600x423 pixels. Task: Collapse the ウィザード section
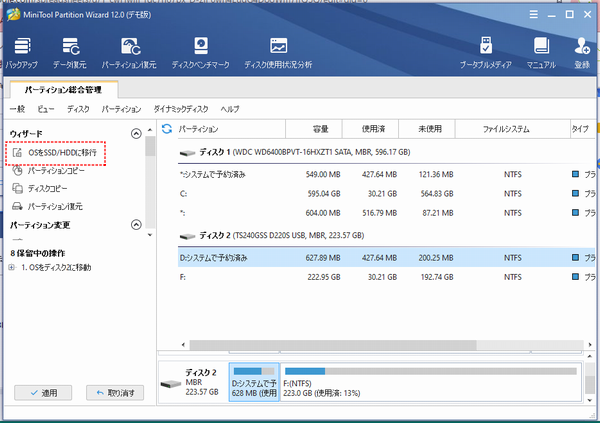136,133
